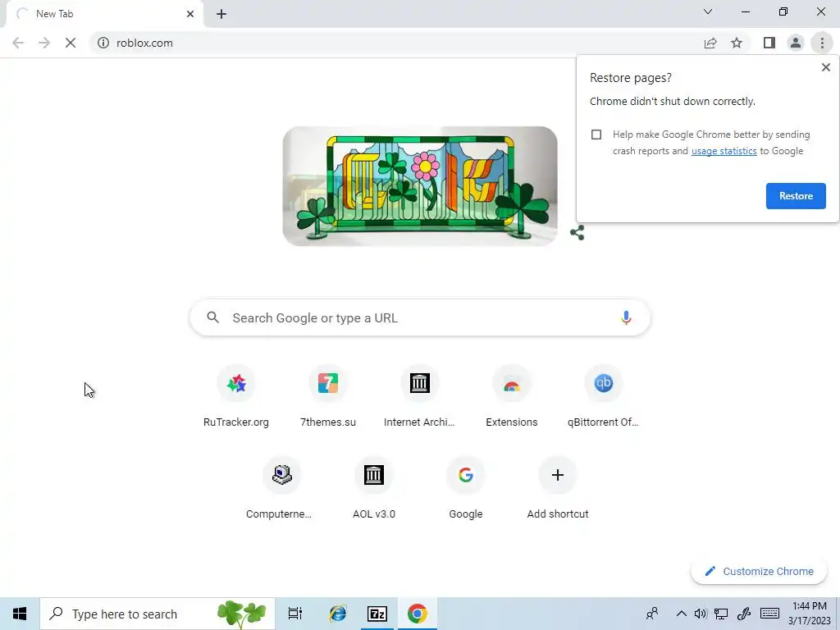Go back to the previous page

tap(18, 43)
